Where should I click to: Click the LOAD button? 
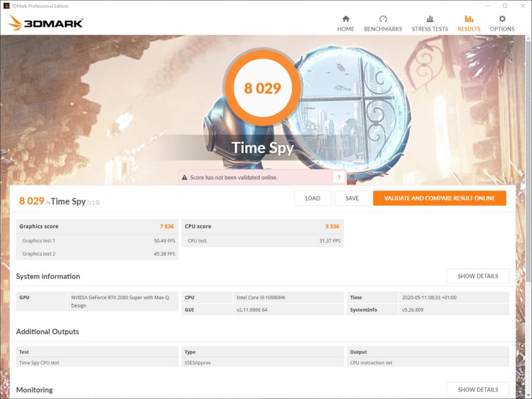coord(312,198)
